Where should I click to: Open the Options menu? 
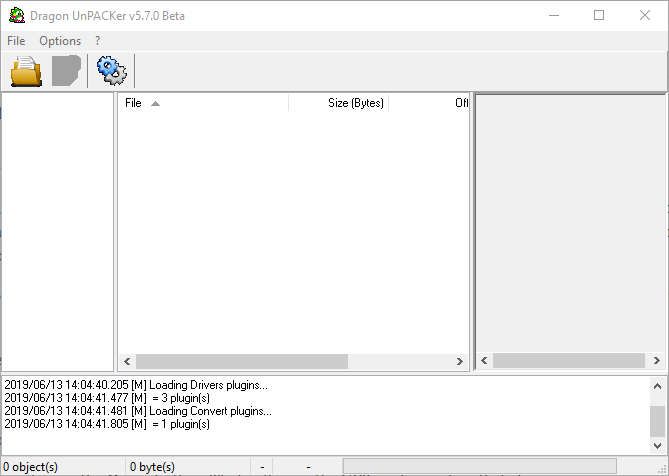pyautogui.click(x=60, y=41)
